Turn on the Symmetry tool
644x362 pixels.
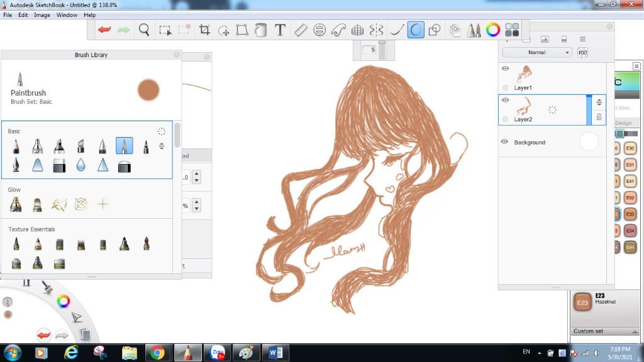click(376, 30)
